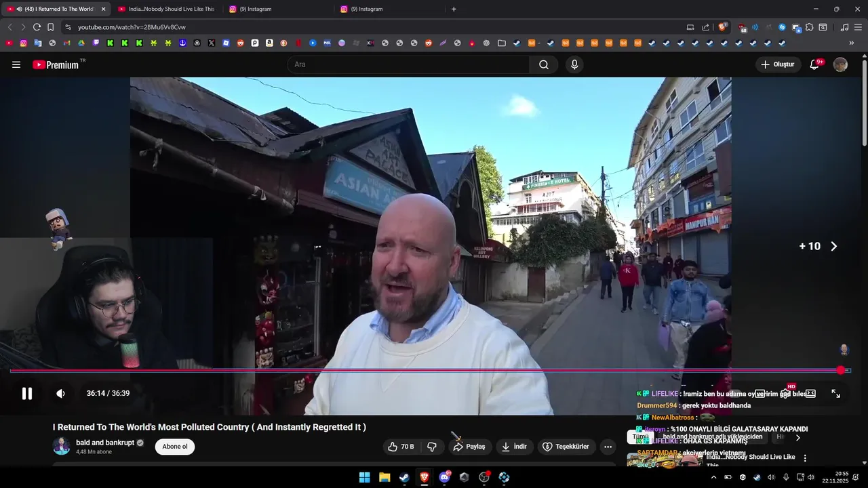This screenshot has width=868, height=488.
Task: Open YouTube notifications bell
Action: point(815,64)
